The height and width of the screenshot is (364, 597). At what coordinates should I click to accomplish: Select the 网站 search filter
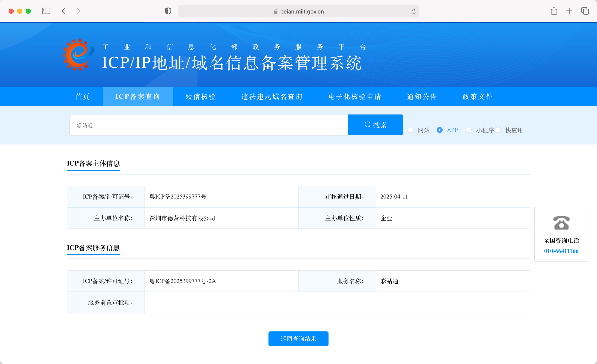click(411, 130)
